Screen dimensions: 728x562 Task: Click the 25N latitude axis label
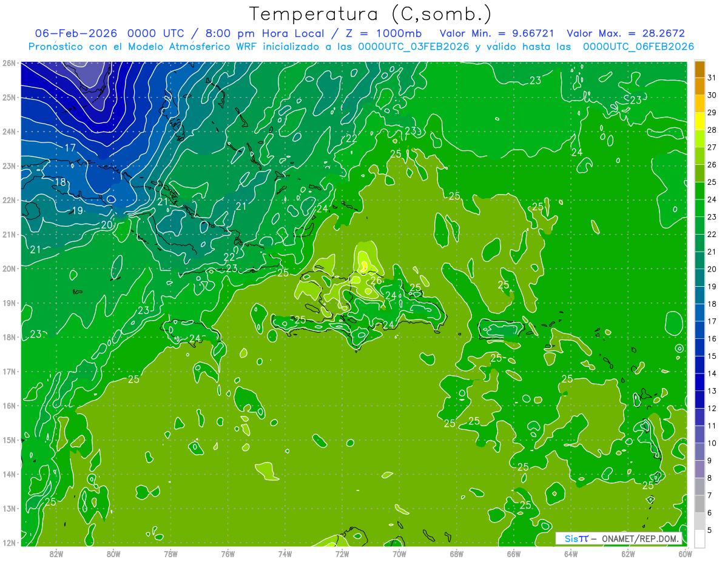click(8, 97)
